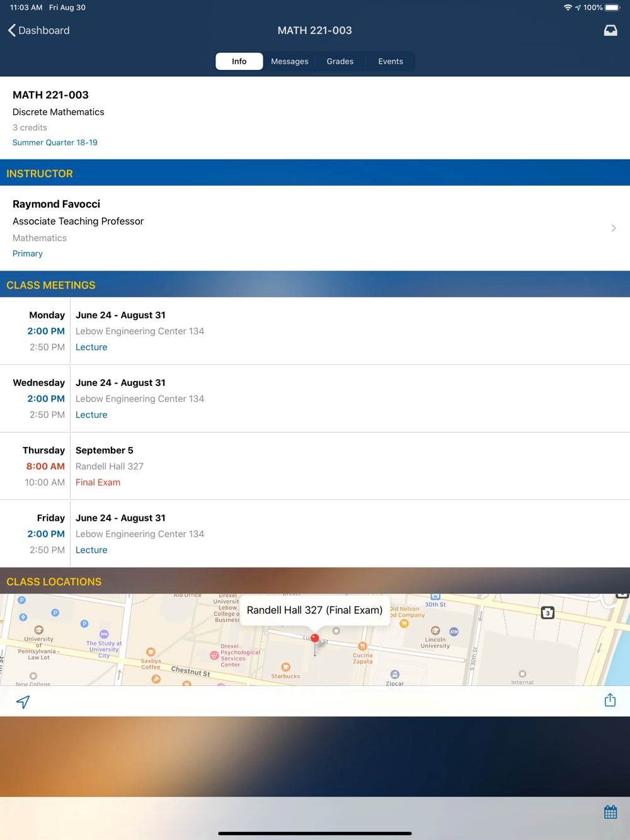Open the calendar icon
Viewport: 630px width, 840px height.
(610, 812)
